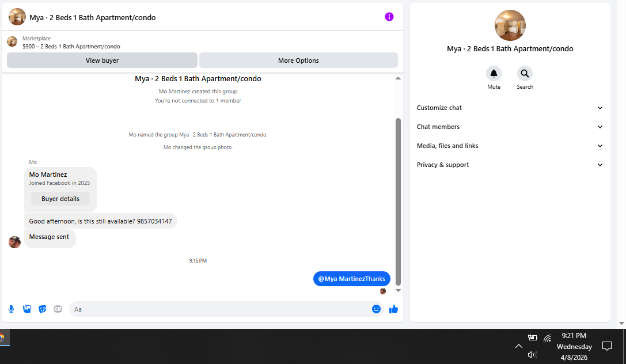This screenshot has width=626, height=364.
Task: Click the More Options button
Action: click(298, 60)
